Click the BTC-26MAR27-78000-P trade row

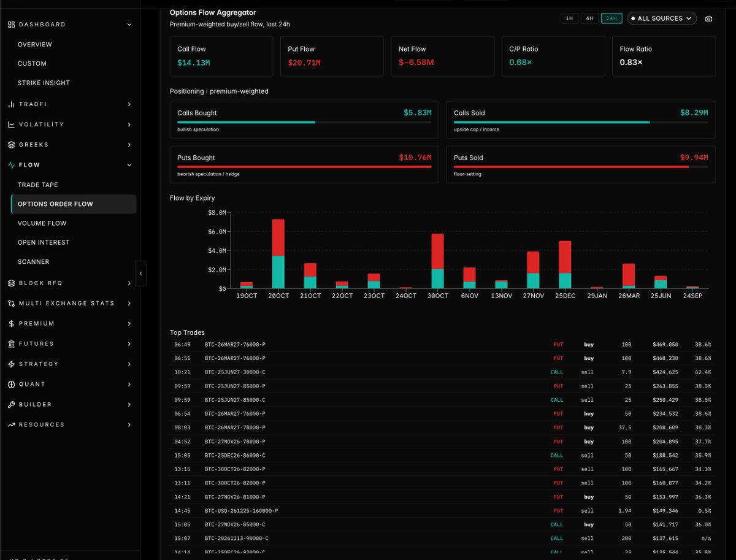[x=442, y=428]
